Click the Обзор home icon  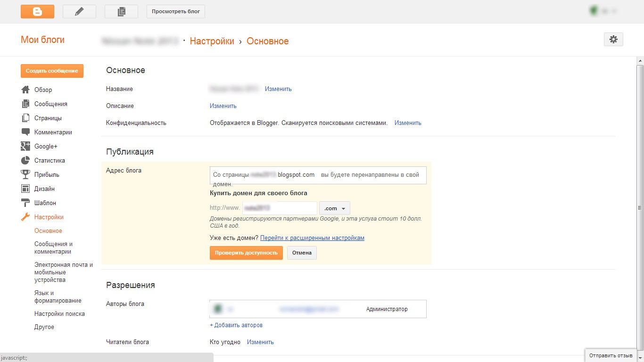pyautogui.click(x=25, y=90)
